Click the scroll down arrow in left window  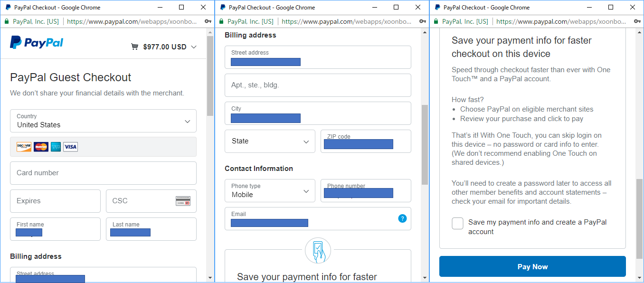(x=210, y=277)
